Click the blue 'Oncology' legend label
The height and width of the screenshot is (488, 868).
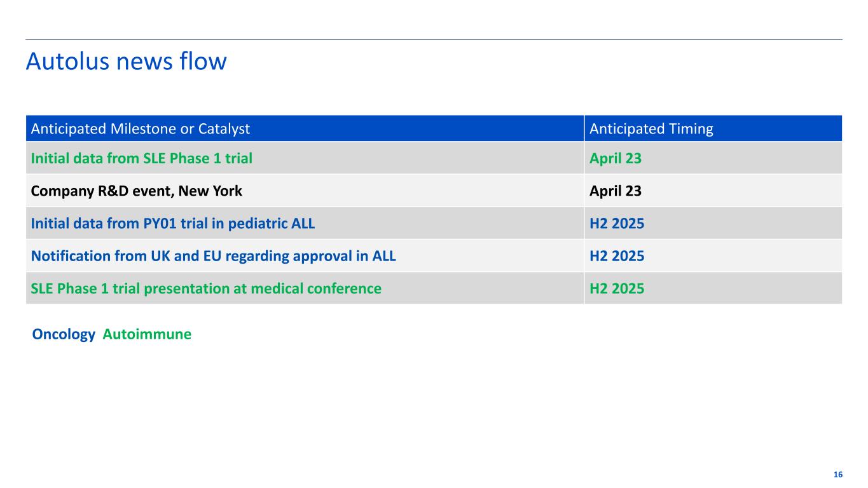coord(64,334)
